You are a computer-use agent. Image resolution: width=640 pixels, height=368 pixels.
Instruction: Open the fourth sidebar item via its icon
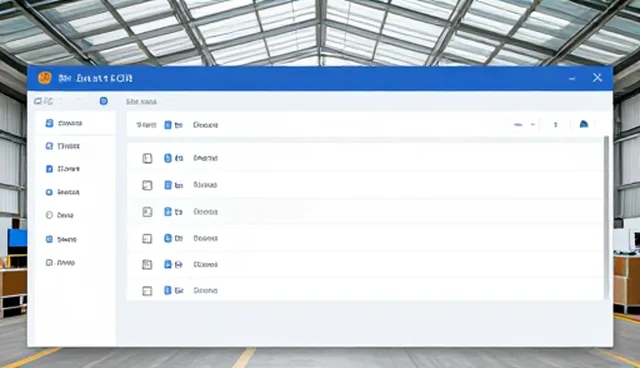coord(49,192)
